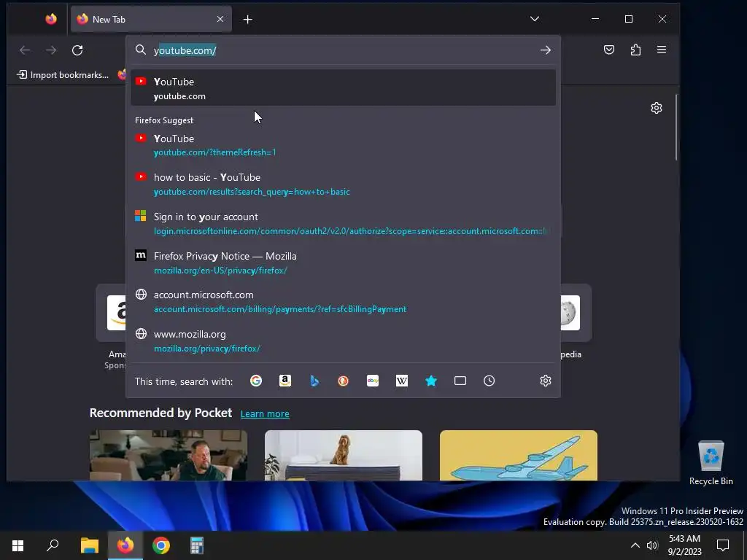This screenshot has width=747, height=560.
Task: Launch Google Chrome from taskbar
Action: 161,545
